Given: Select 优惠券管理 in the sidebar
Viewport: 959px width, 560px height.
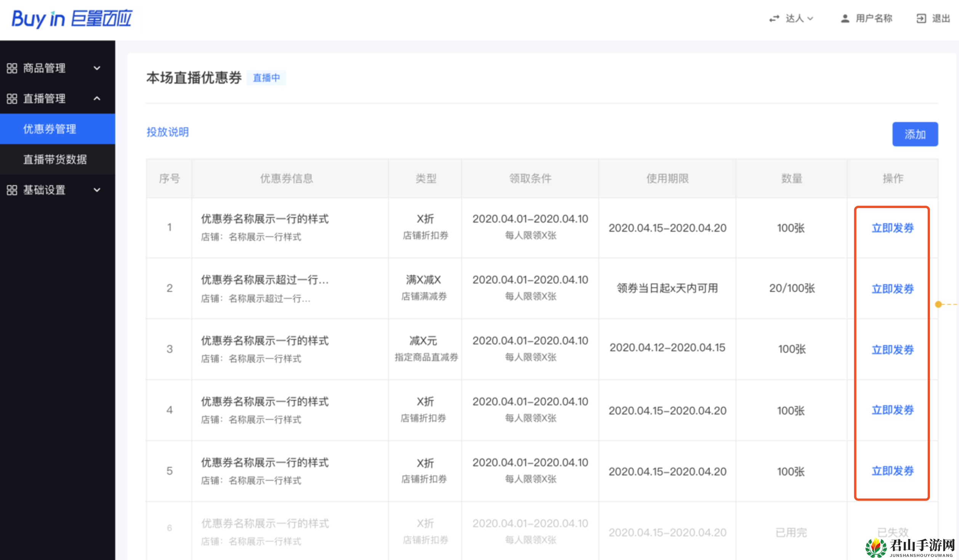Looking at the screenshot, I should (x=58, y=129).
